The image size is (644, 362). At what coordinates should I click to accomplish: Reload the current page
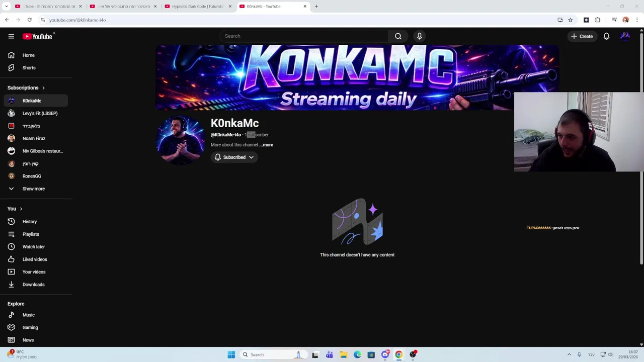(29, 20)
